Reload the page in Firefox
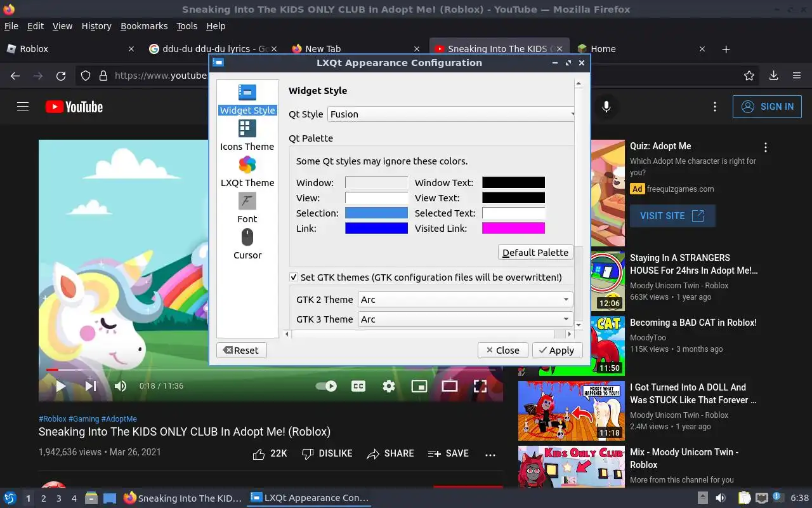Image resolution: width=812 pixels, height=508 pixels. (61, 76)
